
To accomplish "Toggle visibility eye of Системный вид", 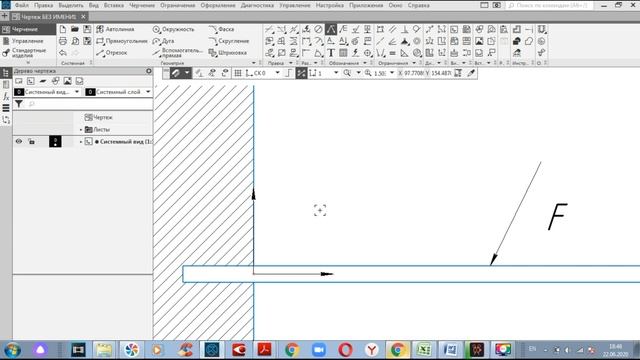I will pyautogui.click(x=19, y=142).
